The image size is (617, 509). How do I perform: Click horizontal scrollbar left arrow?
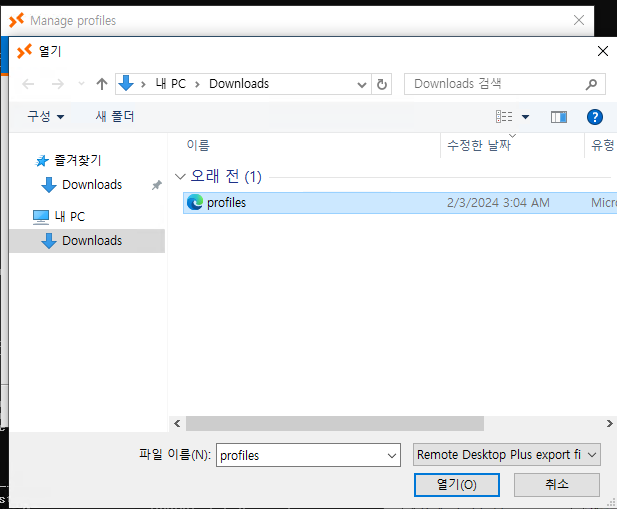point(177,424)
